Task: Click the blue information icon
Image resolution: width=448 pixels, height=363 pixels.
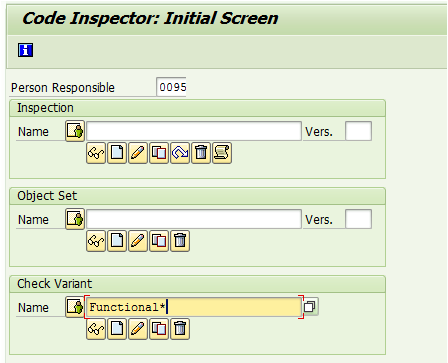Action: pos(25,50)
